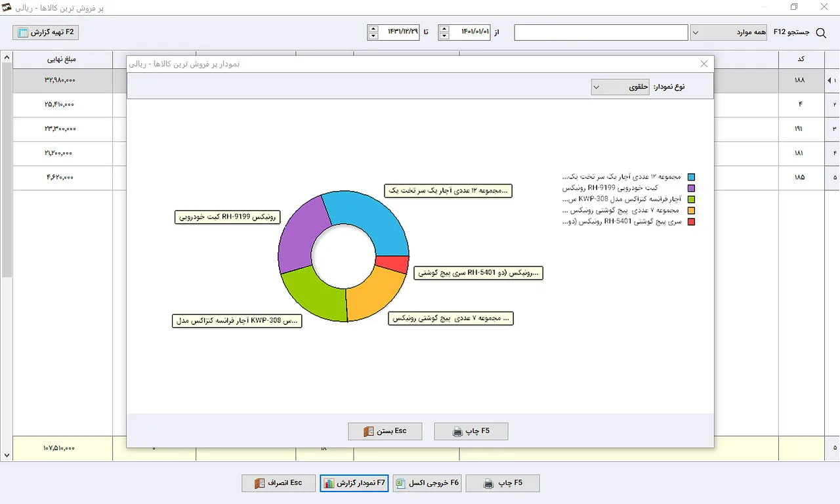Click the chart callout label mentioning KWP-308 آچار فرانسه
The height and width of the screenshot is (504, 840).
(x=237, y=321)
